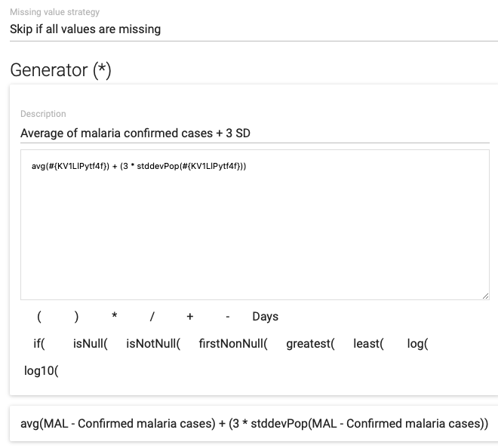
Task: Add the log( function
Action: coord(418,343)
